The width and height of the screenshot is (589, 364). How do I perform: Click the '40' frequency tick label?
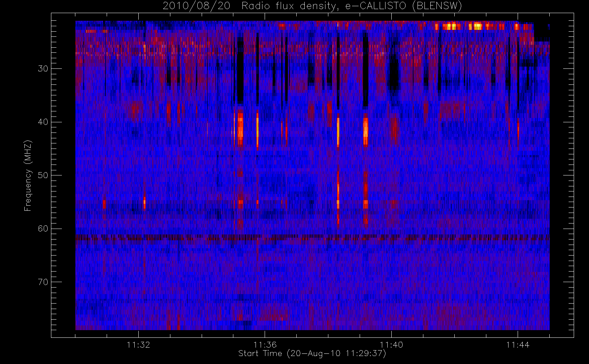tap(43, 122)
